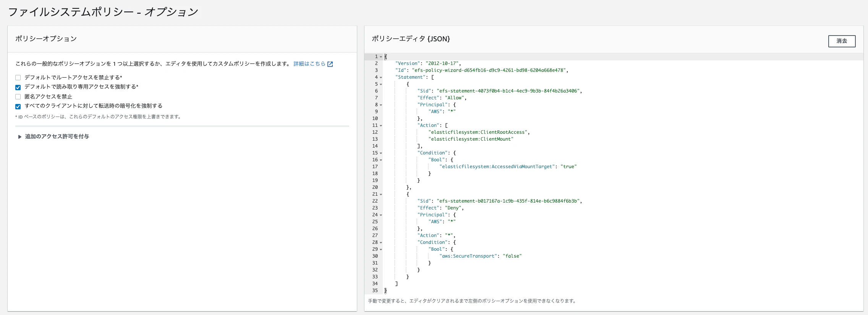Uncheck デフォルトで読み取り専用アクセスを強制する checkbox
Screen dimensions: 868x315
click(x=18, y=87)
